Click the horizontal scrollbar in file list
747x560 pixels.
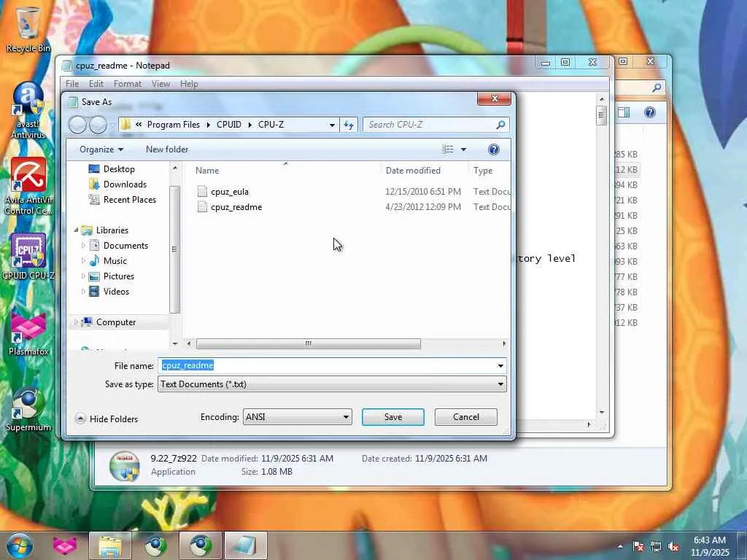pyautogui.click(x=309, y=344)
